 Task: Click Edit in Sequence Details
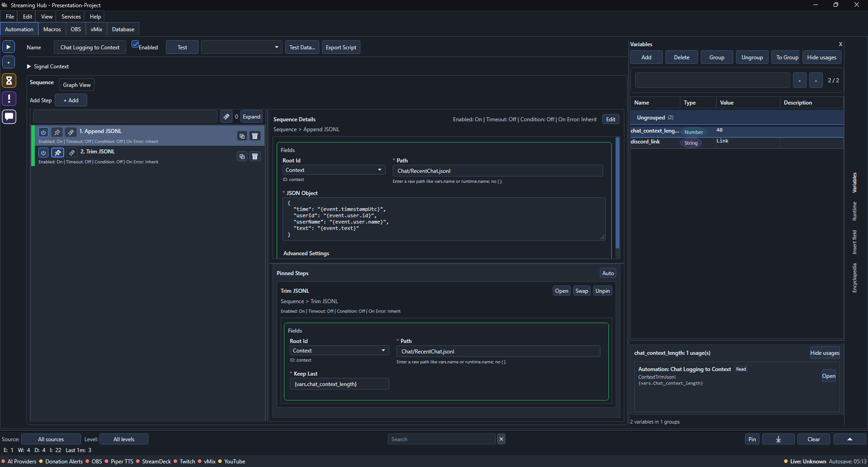(611, 119)
